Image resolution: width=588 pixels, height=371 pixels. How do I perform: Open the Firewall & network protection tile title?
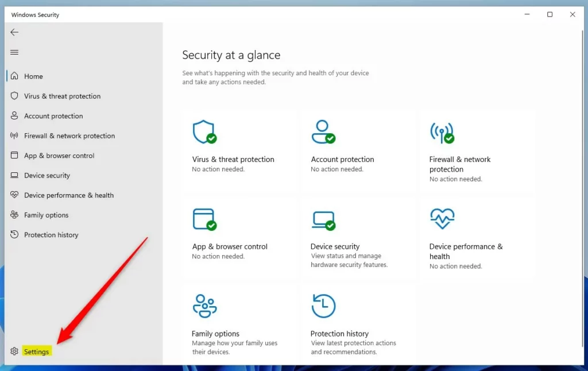[x=460, y=164]
